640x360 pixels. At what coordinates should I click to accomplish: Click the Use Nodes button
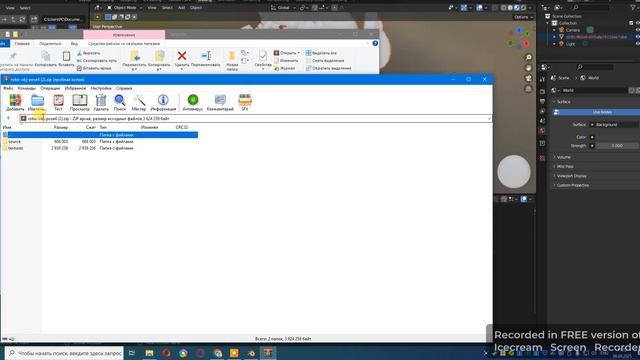596,112
